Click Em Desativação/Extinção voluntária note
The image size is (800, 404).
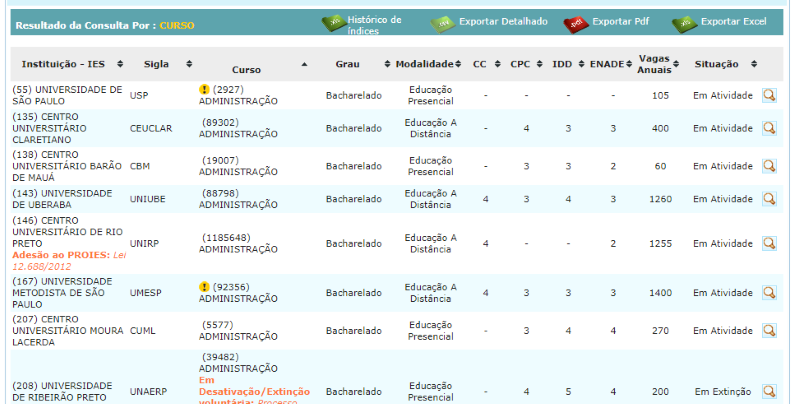[x=254, y=390]
